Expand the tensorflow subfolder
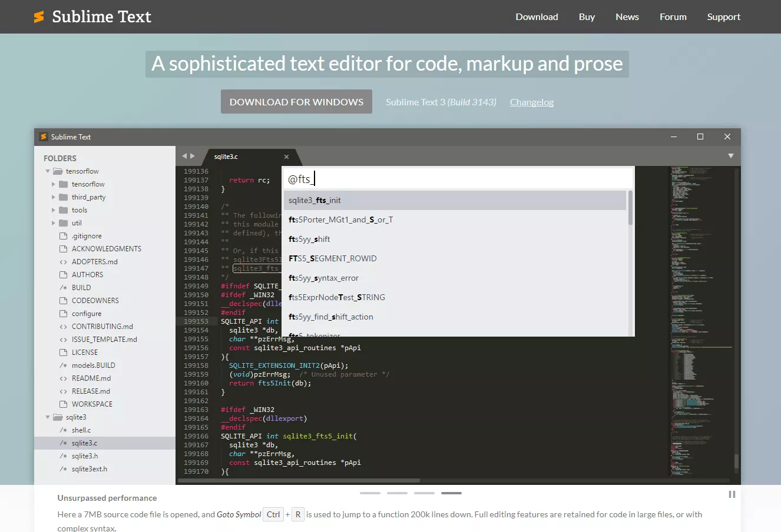 54,184
